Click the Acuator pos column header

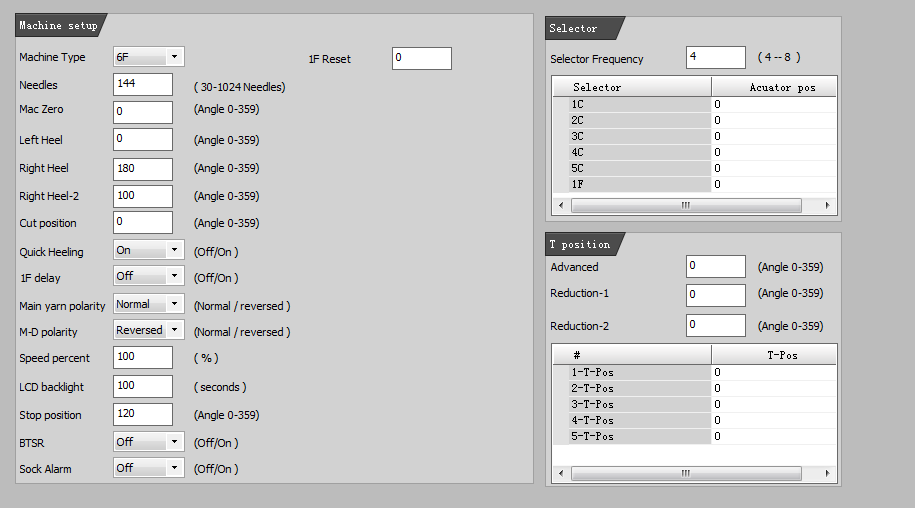tap(774, 87)
